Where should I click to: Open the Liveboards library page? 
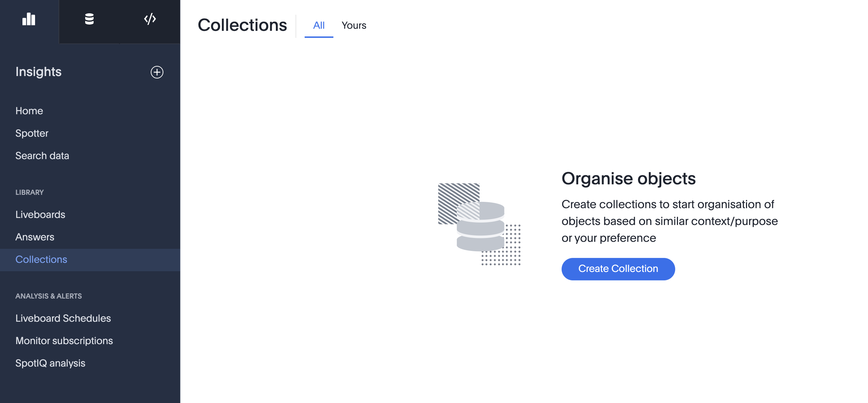(x=40, y=214)
